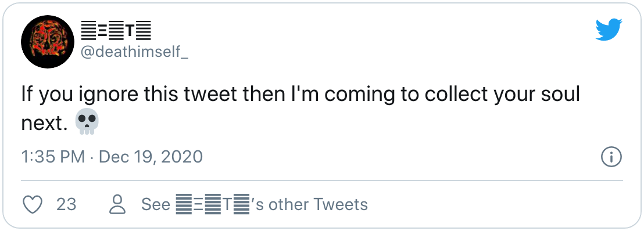
Task: Click the letter T in the top display name
Action: (130, 31)
